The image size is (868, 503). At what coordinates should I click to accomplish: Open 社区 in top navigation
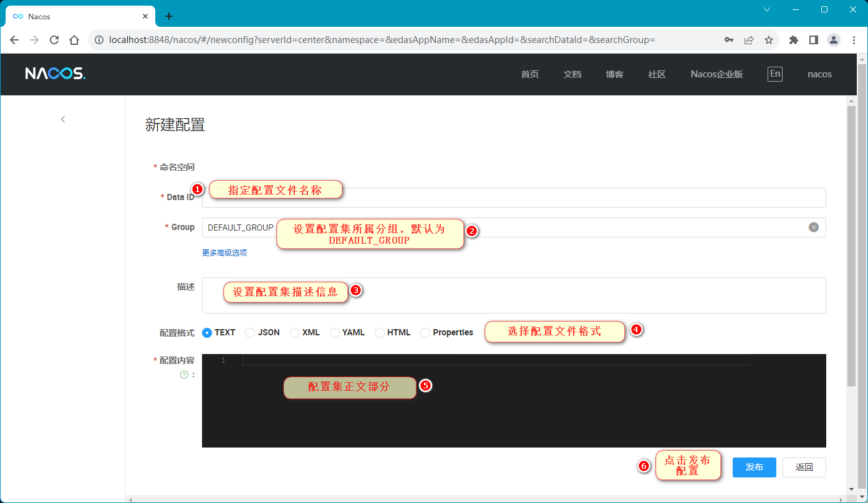tap(657, 74)
